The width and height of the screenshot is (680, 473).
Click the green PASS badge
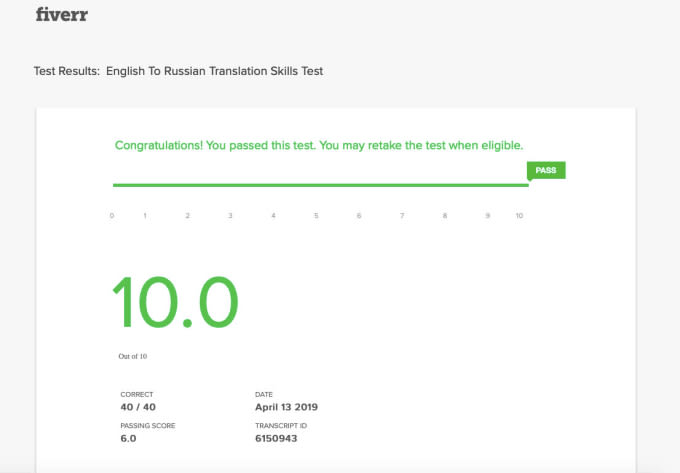tap(546, 171)
